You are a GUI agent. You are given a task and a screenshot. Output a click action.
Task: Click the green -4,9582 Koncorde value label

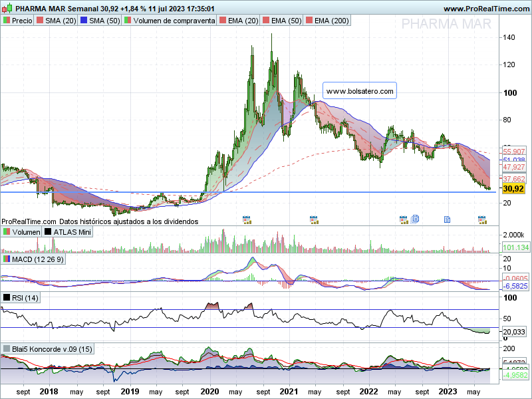point(515,375)
